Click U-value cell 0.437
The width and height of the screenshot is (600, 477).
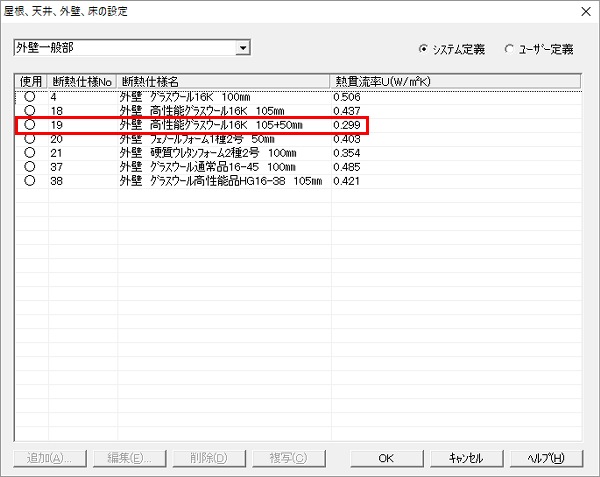coord(347,111)
